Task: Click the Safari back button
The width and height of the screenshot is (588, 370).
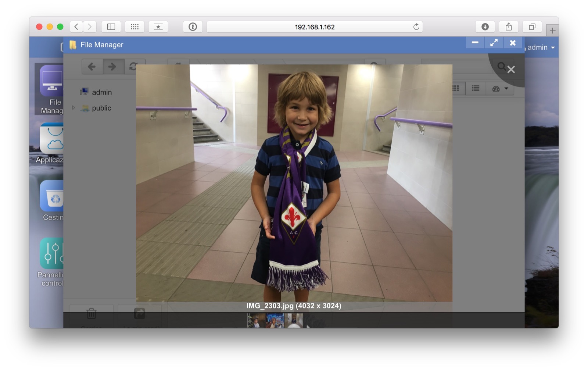Action: coord(76,27)
